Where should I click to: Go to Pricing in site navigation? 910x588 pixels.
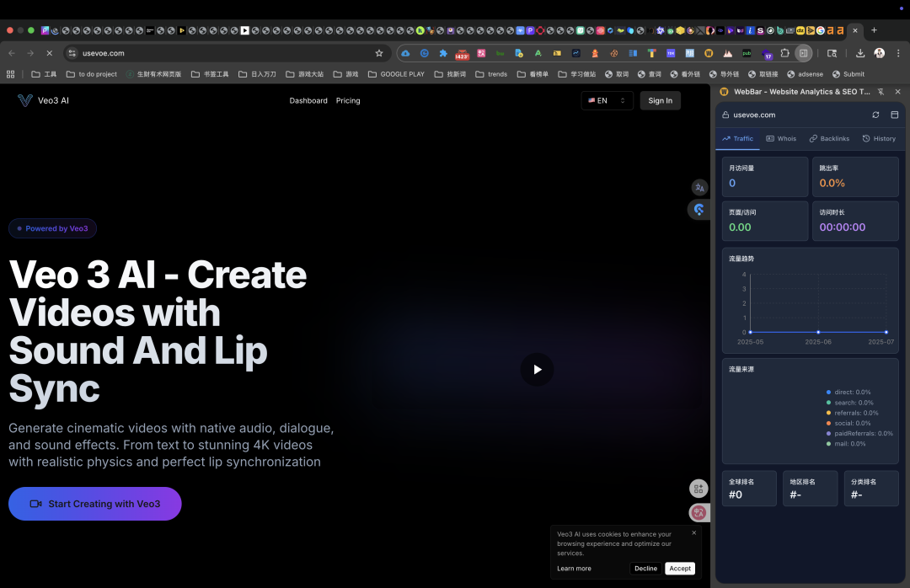pyautogui.click(x=348, y=100)
